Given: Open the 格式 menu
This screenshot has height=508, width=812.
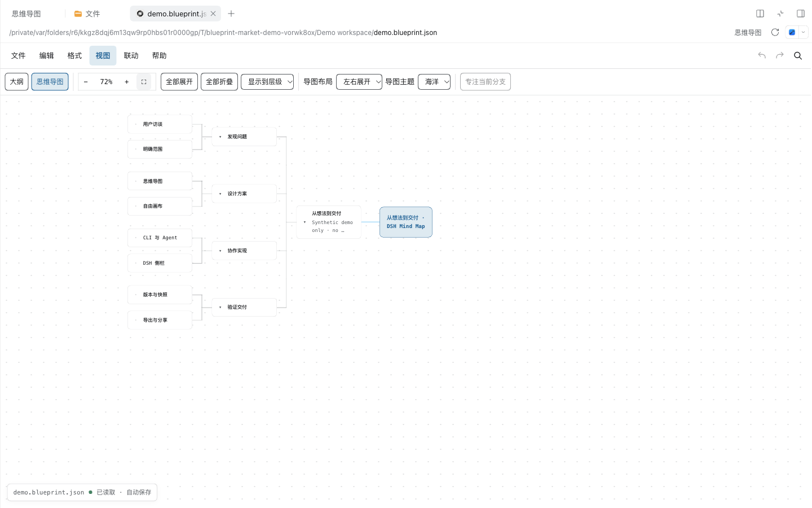Looking at the screenshot, I should (74, 55).
